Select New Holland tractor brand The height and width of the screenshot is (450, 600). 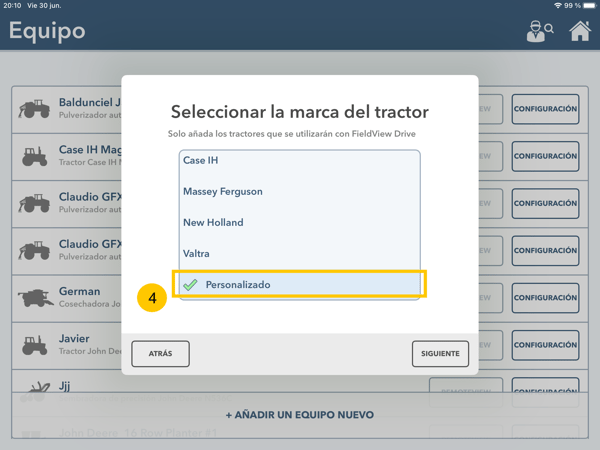300,222
